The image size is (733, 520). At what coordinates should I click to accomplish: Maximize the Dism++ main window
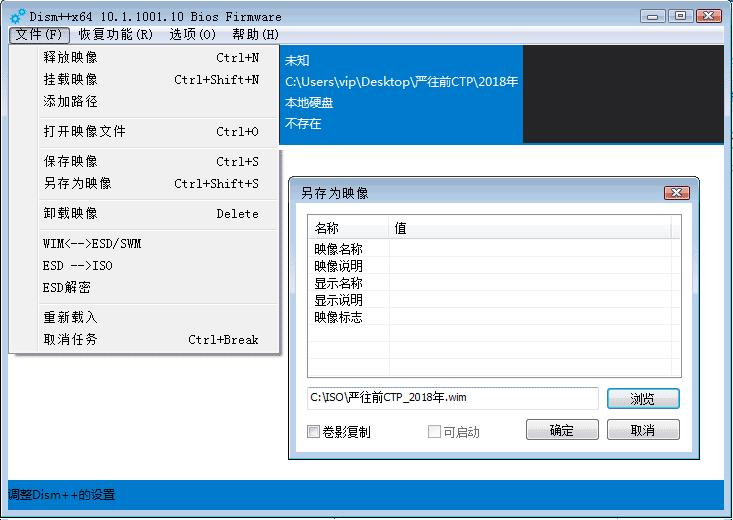point(681,16)
